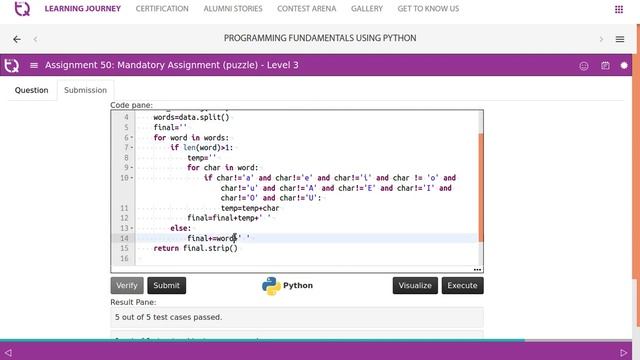Open the calendar icon in the purple bar
The image size is (640, 360).
605,65
